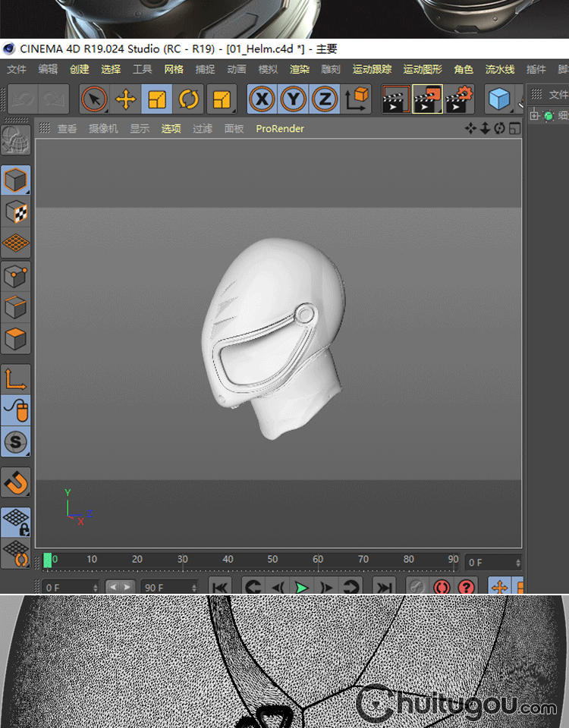Switch to Edges mode
The height and width of the screenshot is (728, 569).
[x=16, y=307]
